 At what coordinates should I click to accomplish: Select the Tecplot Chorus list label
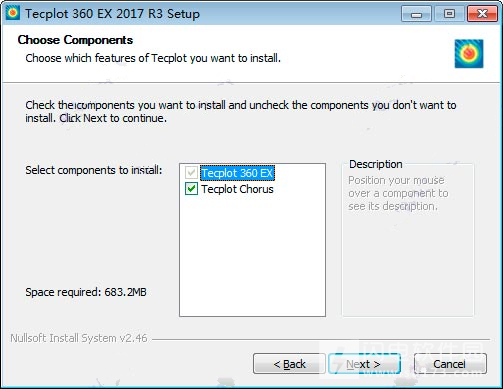[237, 189]
